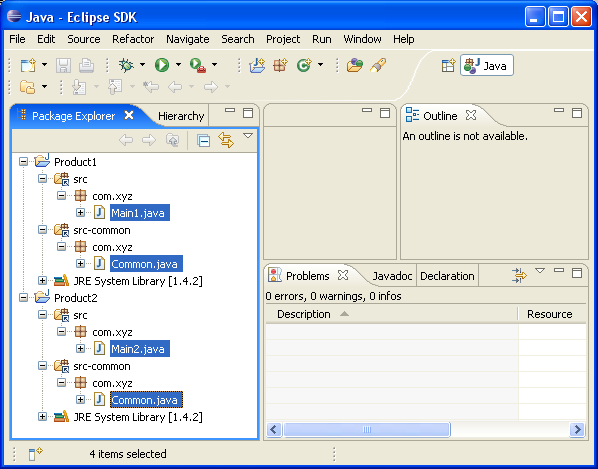The image size is (598, 469).
Task: Sort by the Description column header
Action: coord(392,314)
